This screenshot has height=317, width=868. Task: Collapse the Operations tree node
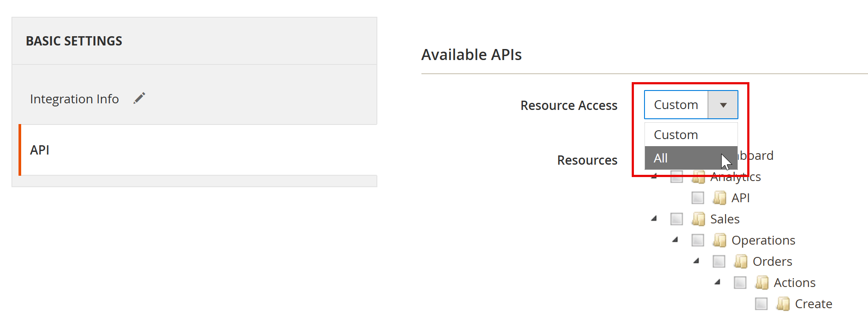click(675, 240)
